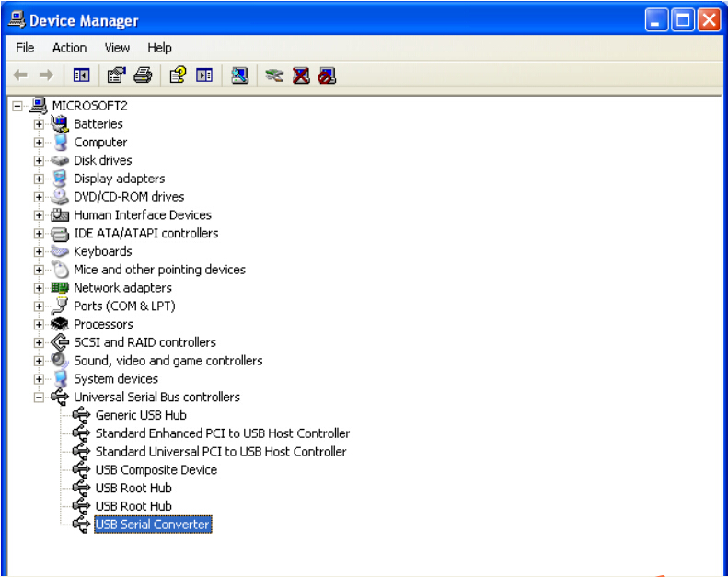
Task: Open the View menu
Action: (117, 48)
